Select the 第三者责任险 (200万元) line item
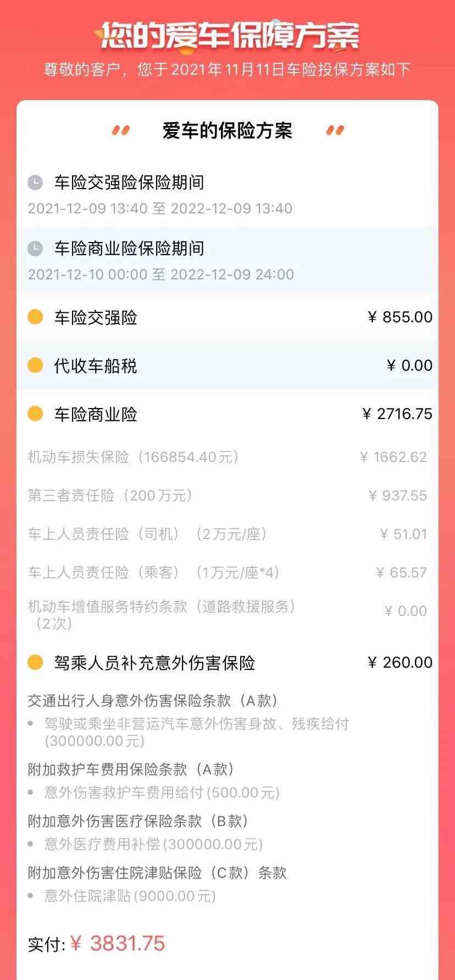The width and height of the screenshot is (455, 980). 110,495
